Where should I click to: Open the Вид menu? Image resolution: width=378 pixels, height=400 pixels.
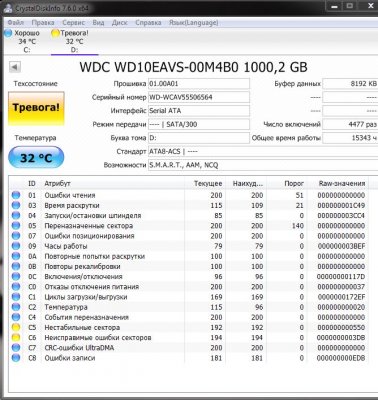click(x=98, y=23)
